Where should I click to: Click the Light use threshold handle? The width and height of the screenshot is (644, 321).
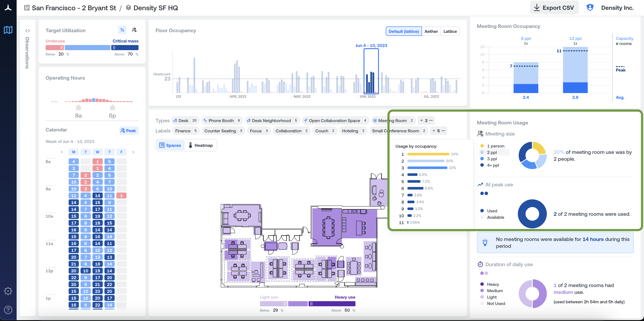click(x=285, y=303)
